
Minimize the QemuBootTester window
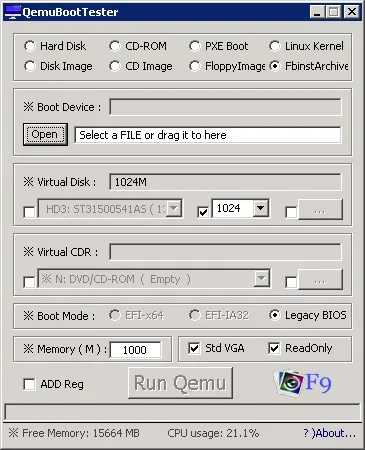pyautogui.click(x=316, y=12)
